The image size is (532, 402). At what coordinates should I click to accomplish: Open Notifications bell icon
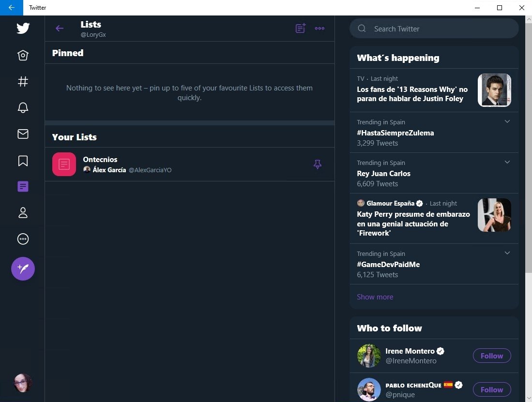[23, 108]
